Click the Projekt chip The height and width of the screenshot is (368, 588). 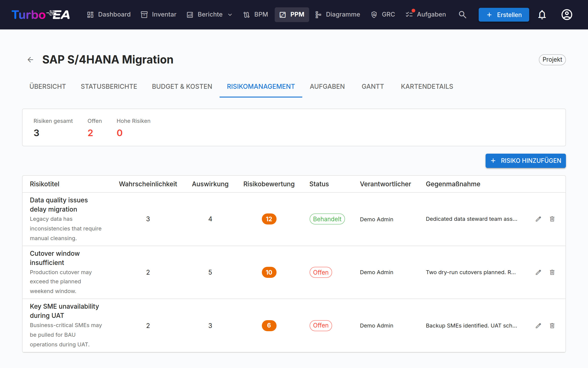pos(552,60)
